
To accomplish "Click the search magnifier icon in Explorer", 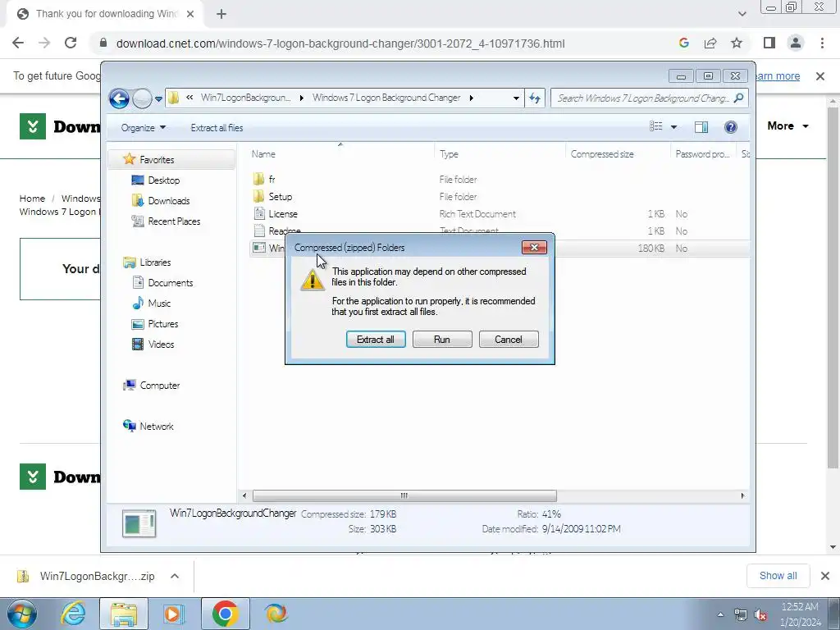I will pyautogui.click(x=739, y=98).
